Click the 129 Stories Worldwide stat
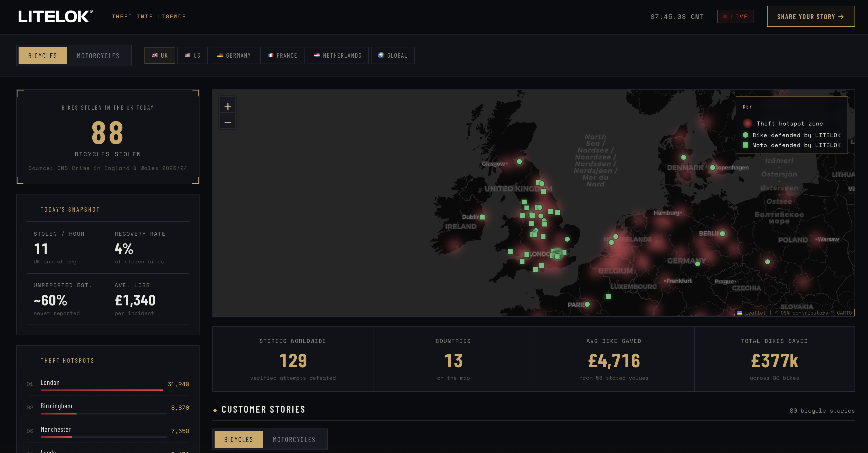This screenshot has height=453, width=868. pos(293,361)
